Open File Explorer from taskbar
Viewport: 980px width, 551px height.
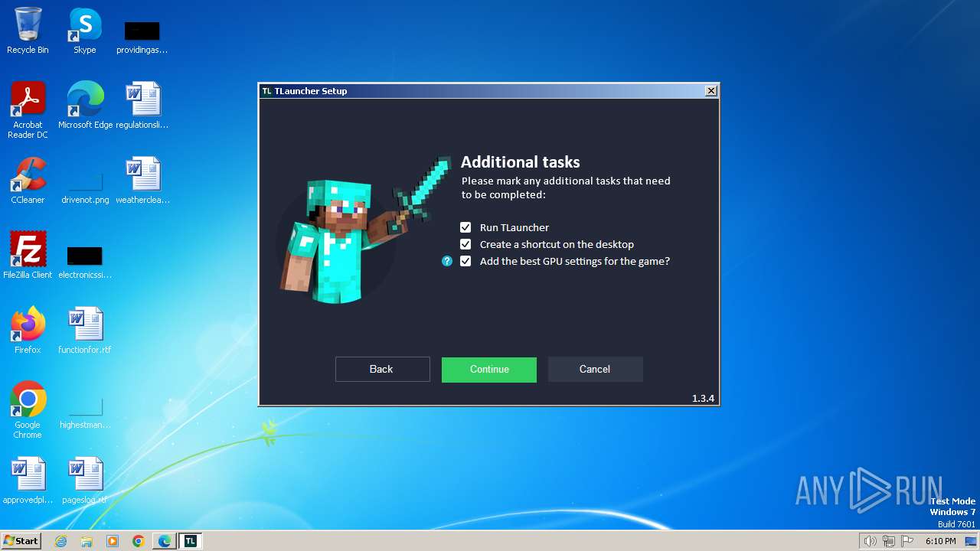pos(87,541)
